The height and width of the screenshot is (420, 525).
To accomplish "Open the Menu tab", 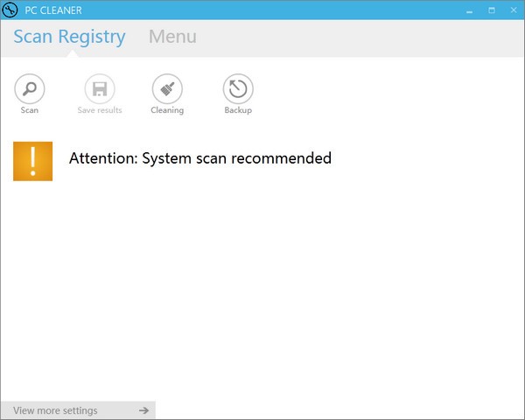I will point(172,37).
